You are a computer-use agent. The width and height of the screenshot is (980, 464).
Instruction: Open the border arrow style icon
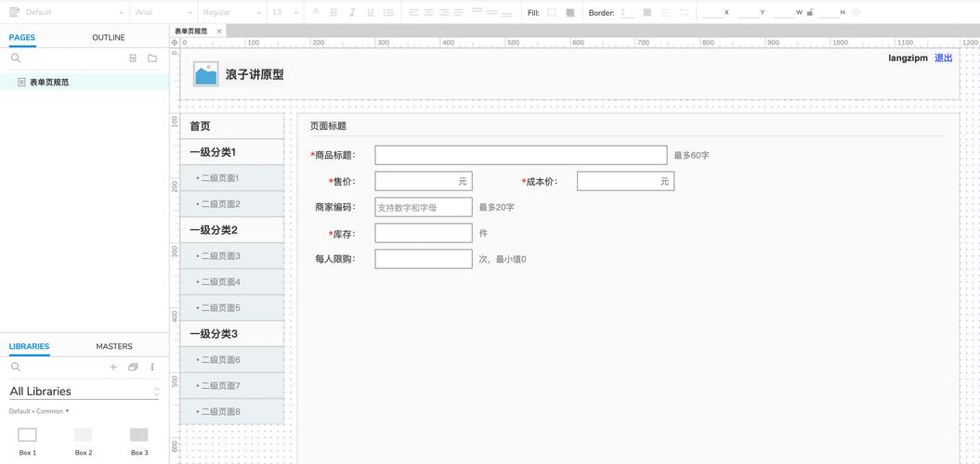coord(685,12)
